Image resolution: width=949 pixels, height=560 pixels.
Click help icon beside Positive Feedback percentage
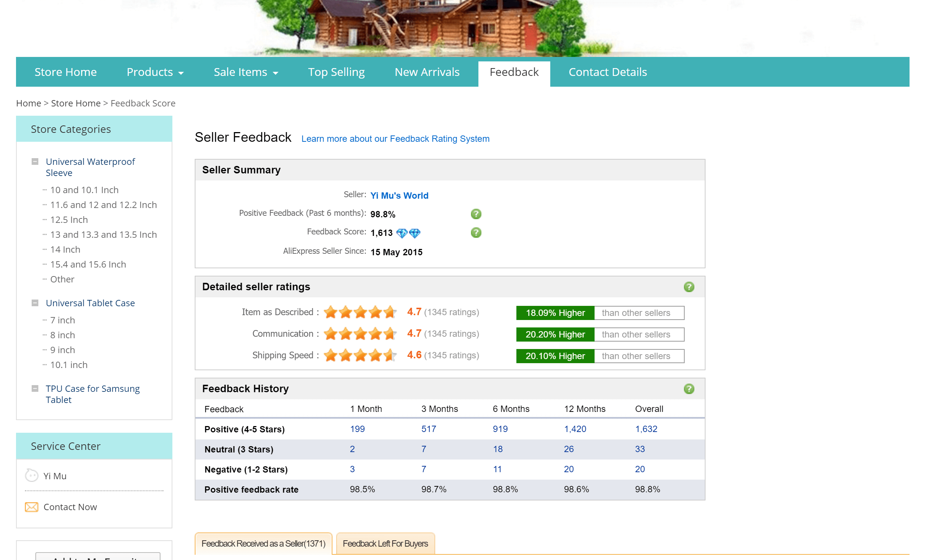pyautogui.click(x=476, y=214)
